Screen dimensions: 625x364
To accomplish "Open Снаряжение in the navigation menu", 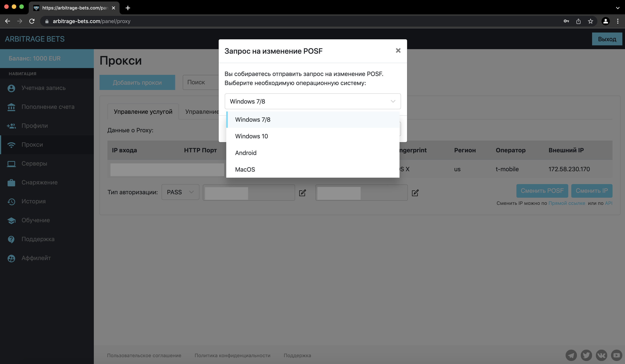I will coord(39,183).
